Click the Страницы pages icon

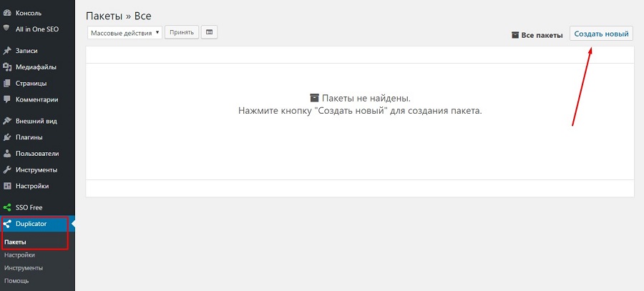coord(6,84)
